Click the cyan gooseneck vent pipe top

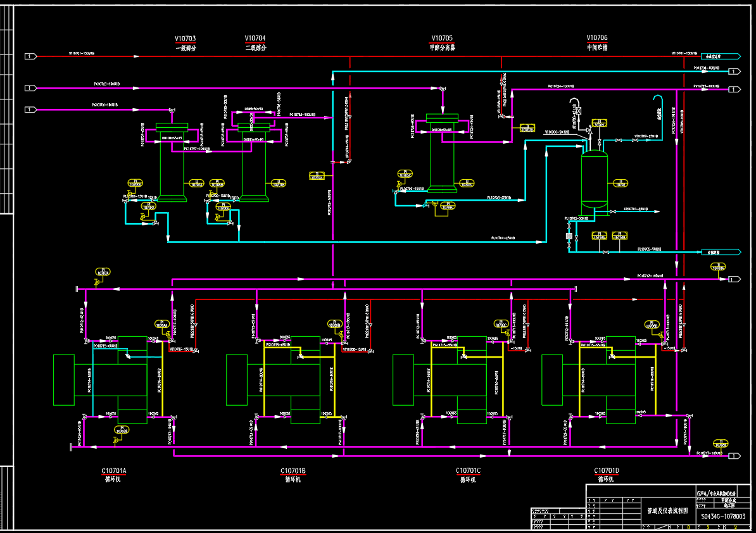(657, 97)
